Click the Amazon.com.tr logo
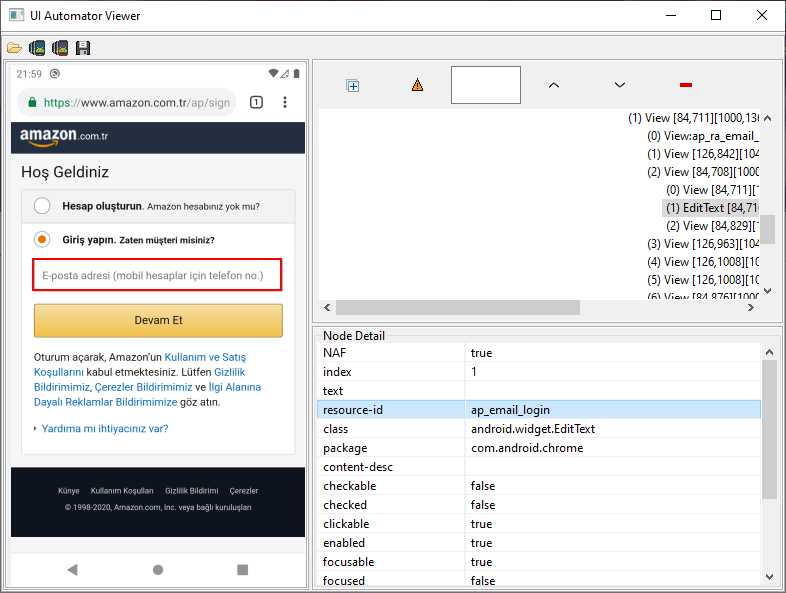Image resolution: width=786 pixels, height=593 pixels. (x=64, y=137)
